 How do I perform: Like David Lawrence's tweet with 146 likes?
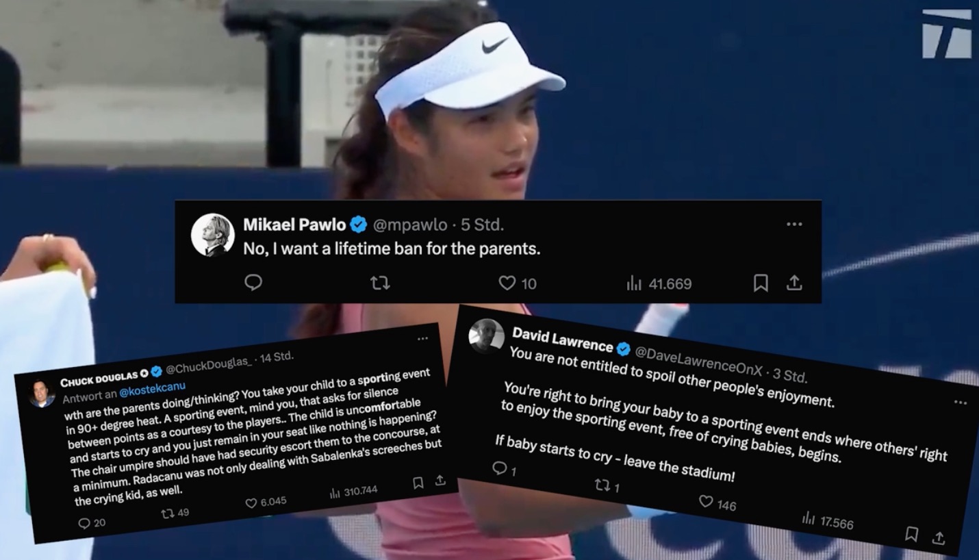pos(706,502)
